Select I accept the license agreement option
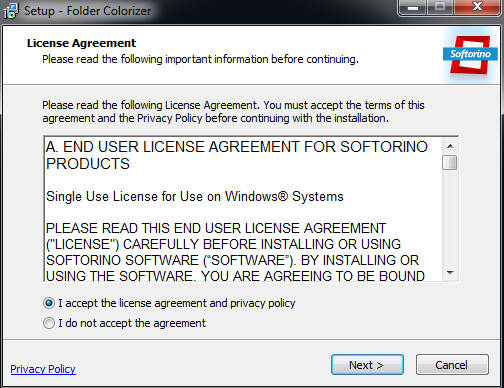 pos(169,303)
